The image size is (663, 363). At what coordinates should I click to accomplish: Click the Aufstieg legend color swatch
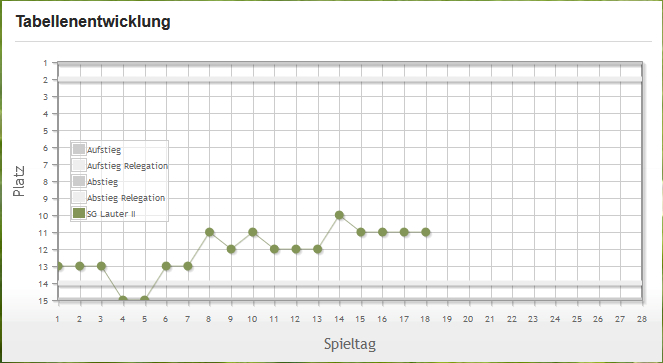[79, 149]
